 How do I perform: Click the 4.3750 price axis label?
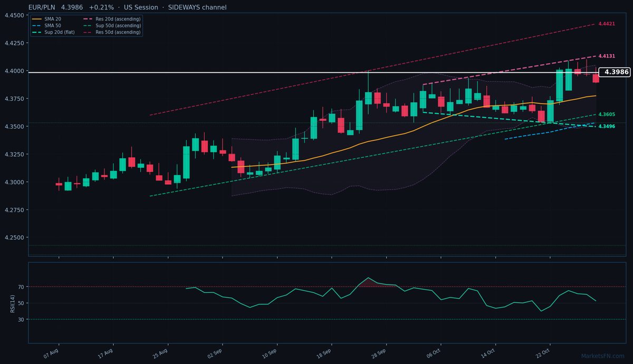point(14,99)
